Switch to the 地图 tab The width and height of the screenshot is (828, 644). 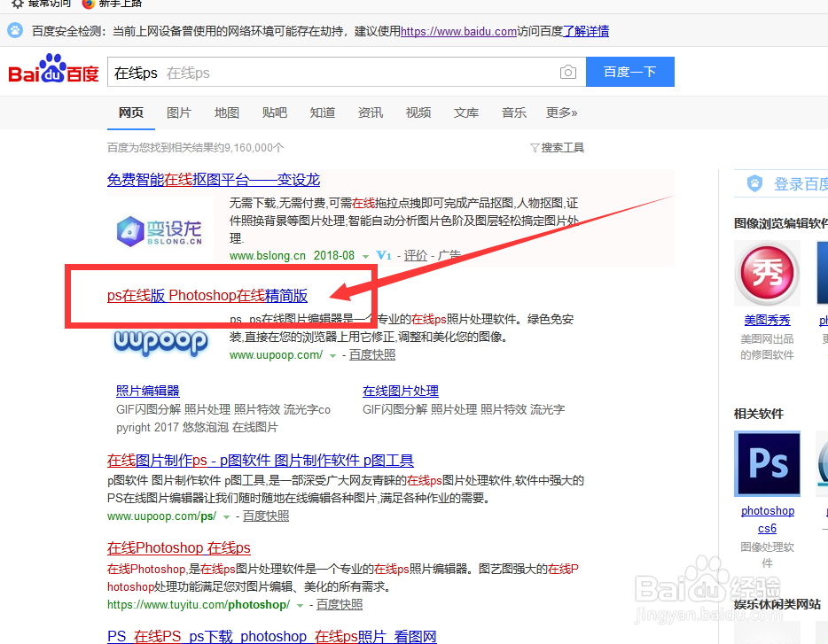pos(227,113)
